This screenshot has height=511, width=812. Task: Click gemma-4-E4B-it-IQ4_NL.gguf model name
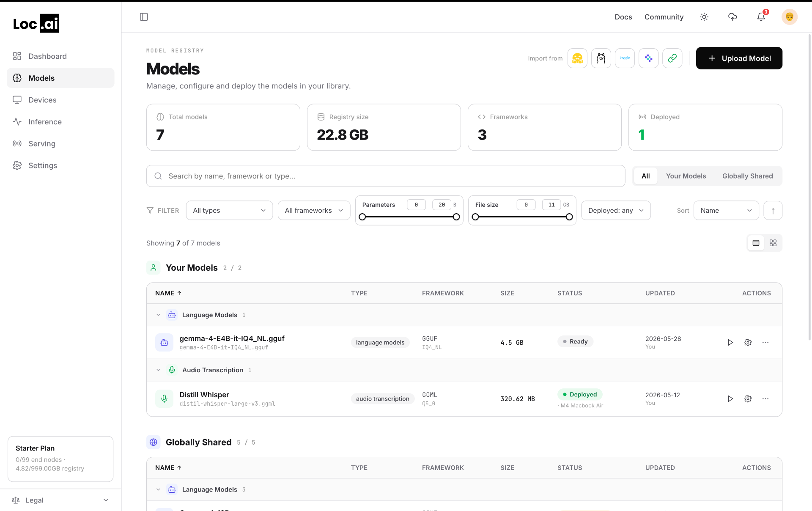(x=232, y=338)
